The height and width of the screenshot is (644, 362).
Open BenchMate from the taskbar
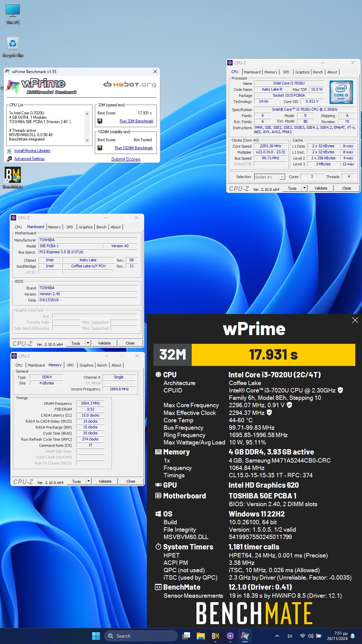(x=216, y=636)
